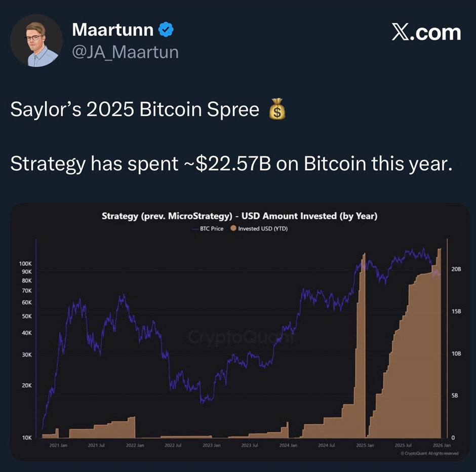Select the 2025 Jan axis label

tap(364, 446)
